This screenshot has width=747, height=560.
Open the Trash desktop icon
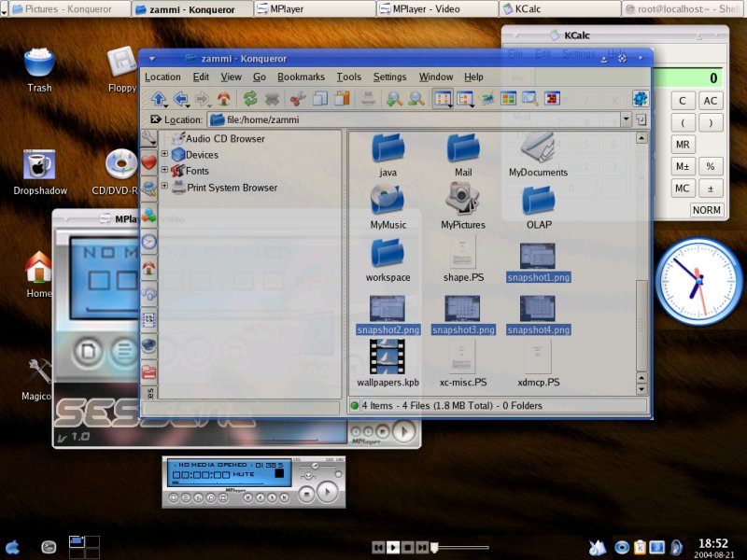point(39,69)
